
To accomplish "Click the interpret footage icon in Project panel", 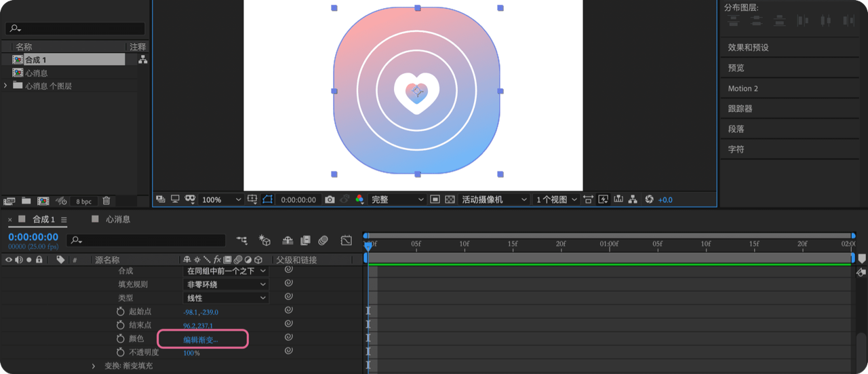I will pyautogui.click(x=9, y=201).
